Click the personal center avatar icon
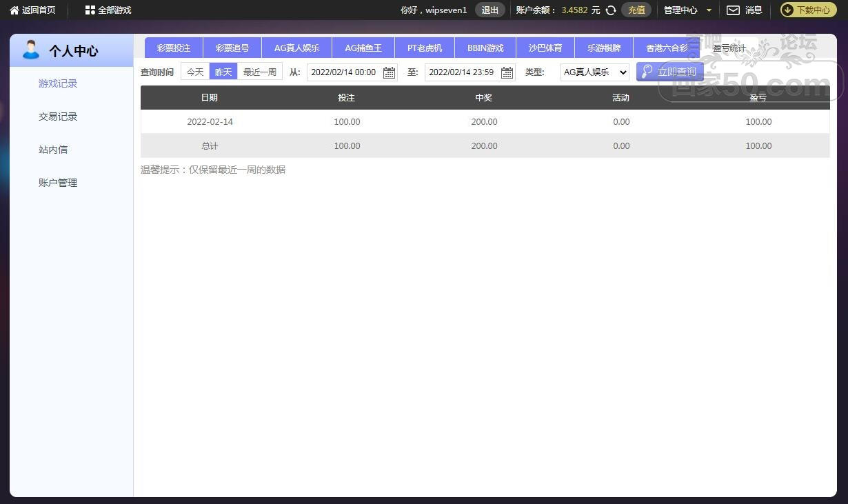The width and height of the screenshot is (848, 504). click(x=31, y=50)
